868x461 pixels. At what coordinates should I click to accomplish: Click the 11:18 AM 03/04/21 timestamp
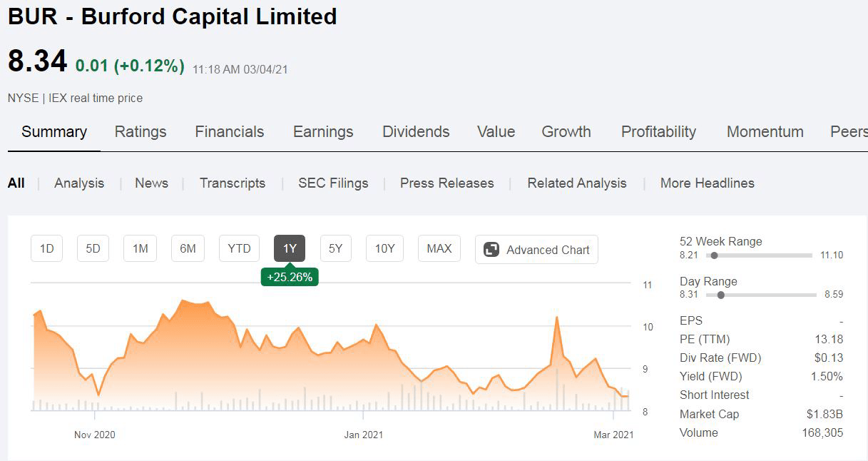pyautogui.click(x=240, y=69)
